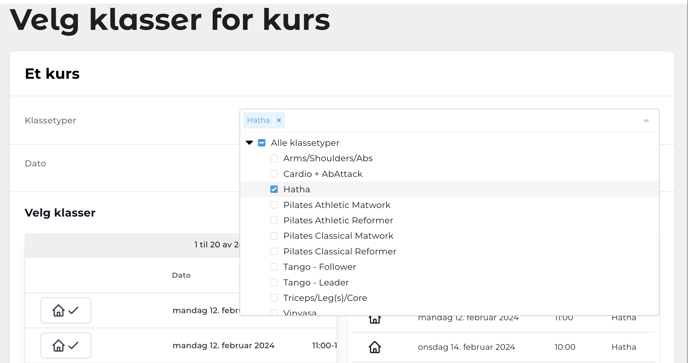Select the Arms/Shoulders/Abs label

pyautogui.click(x=328, y=158)
